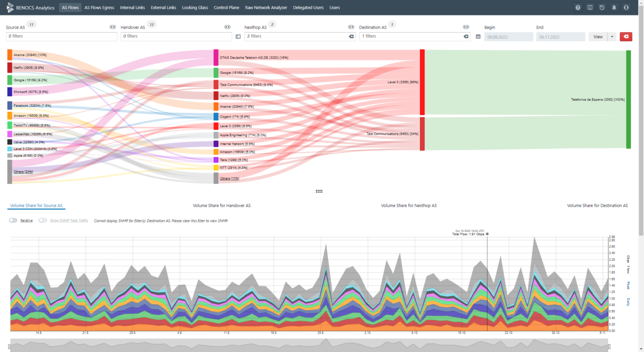Expand Others [24%] under Source AS

click(x=23, y=172)
